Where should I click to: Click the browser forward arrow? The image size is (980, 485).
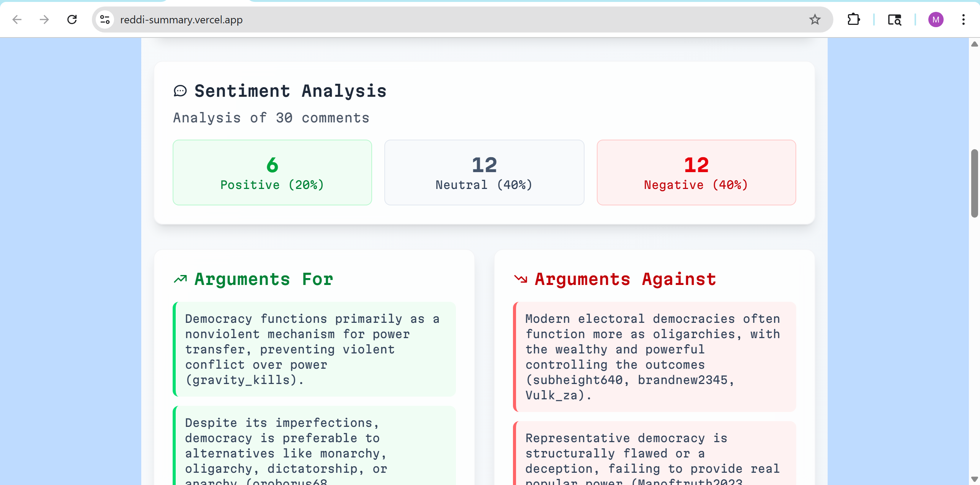click(x=44, y=20)
